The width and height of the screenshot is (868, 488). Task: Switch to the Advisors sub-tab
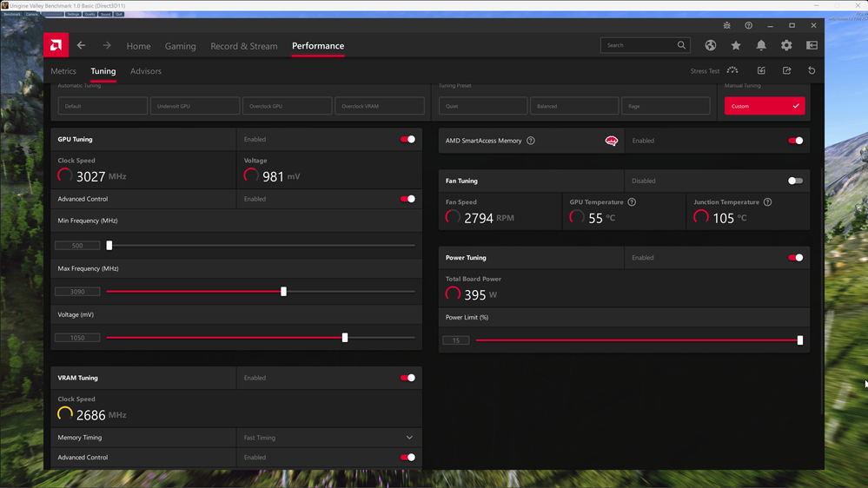click(x=146, y=71)
